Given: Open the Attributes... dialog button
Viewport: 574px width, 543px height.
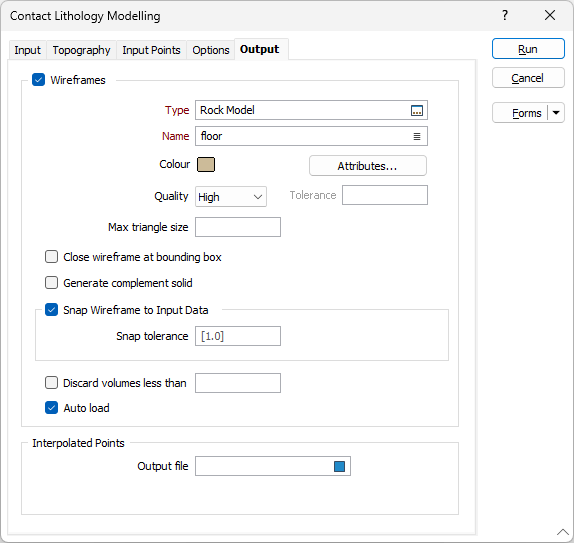Looking at the screenshot, I should pos(368,166).
